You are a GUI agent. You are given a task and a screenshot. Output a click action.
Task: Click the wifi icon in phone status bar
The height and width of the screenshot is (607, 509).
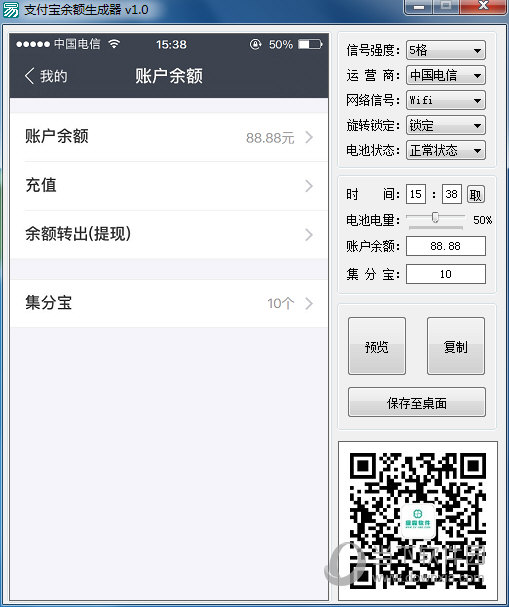click(x=114, y=44)
